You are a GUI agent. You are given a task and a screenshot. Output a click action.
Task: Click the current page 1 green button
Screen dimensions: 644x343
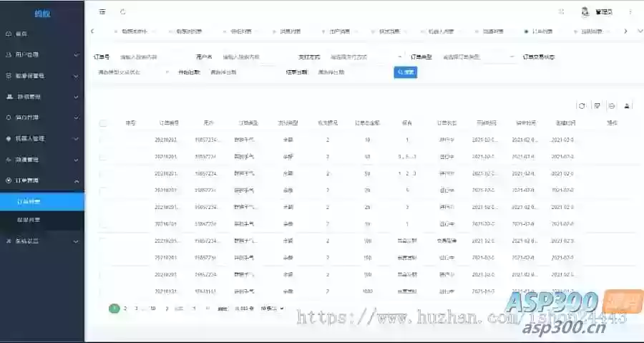[114, 309]
